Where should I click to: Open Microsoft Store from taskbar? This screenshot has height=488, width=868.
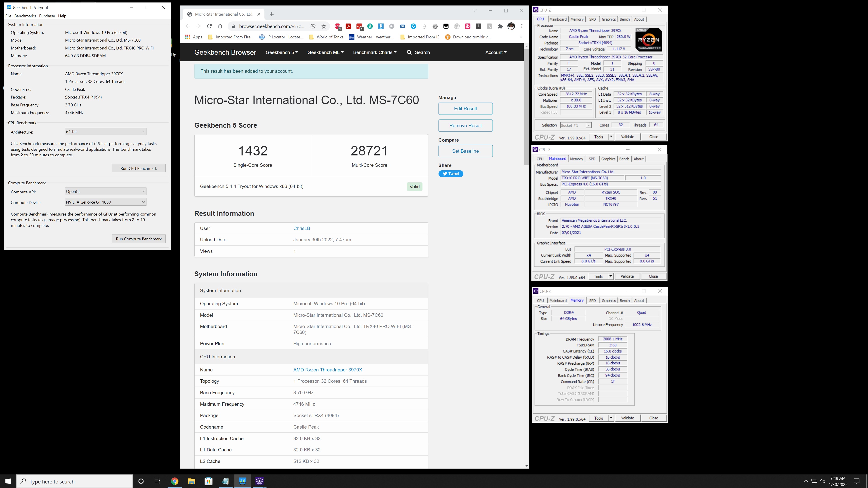[209, 481]
